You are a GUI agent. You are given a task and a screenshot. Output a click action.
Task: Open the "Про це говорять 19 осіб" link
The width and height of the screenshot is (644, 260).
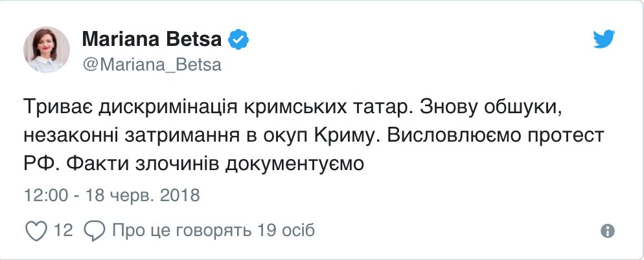pyautogui.click(x=213, y=230)
